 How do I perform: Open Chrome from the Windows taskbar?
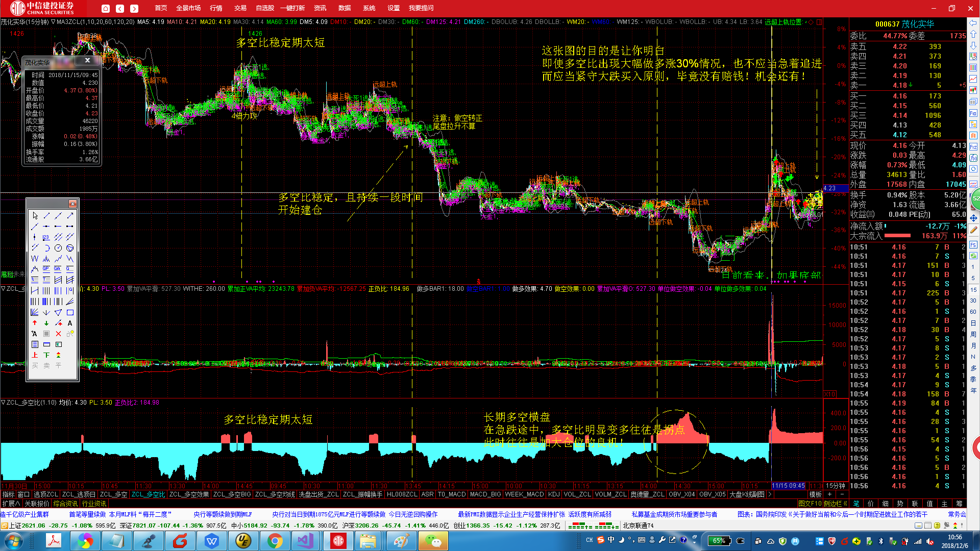[x=275, y=541]
